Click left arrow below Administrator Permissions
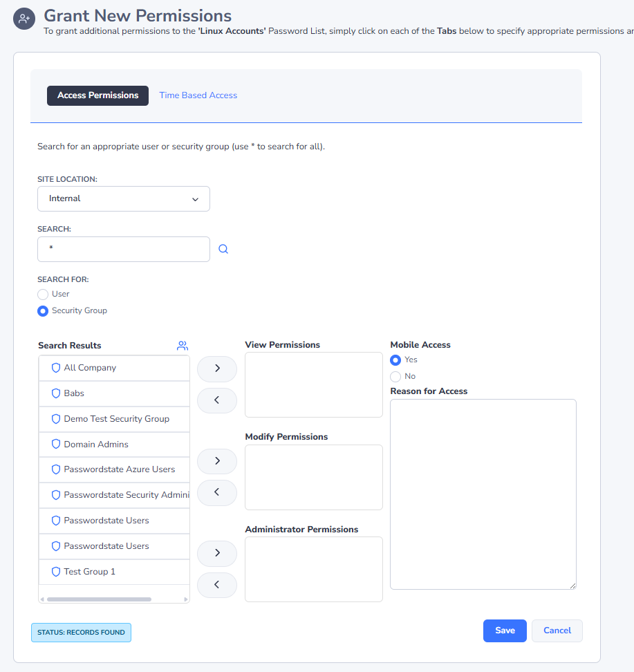The image size is (634, 672). (x=216, y=585)
